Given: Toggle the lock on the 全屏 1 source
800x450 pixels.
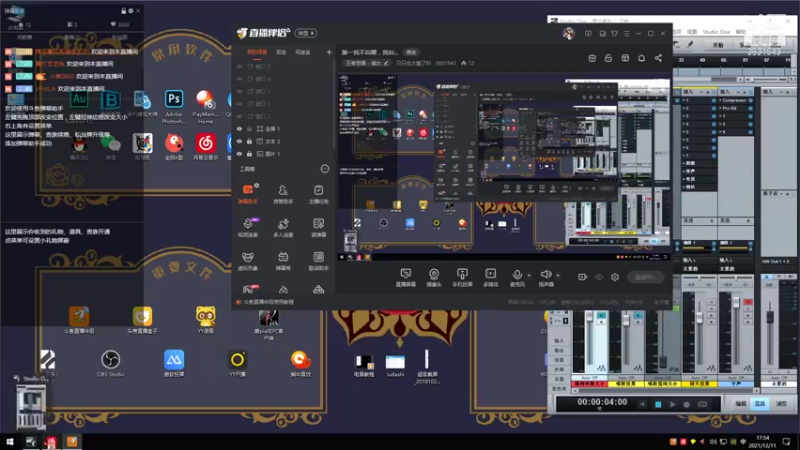Looking at the screenshot, I should point(249,129).
